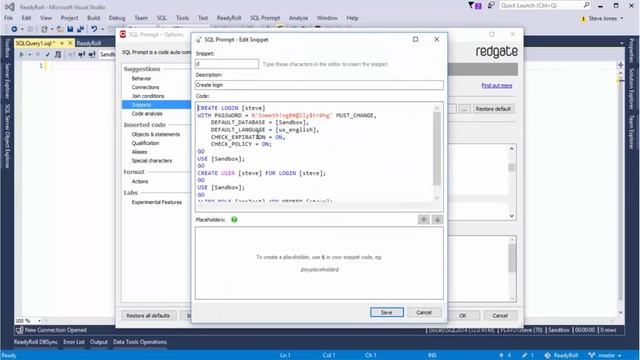640x360 pixels.
Task: Click Restore all defaults button
Action: coord(148,316)
